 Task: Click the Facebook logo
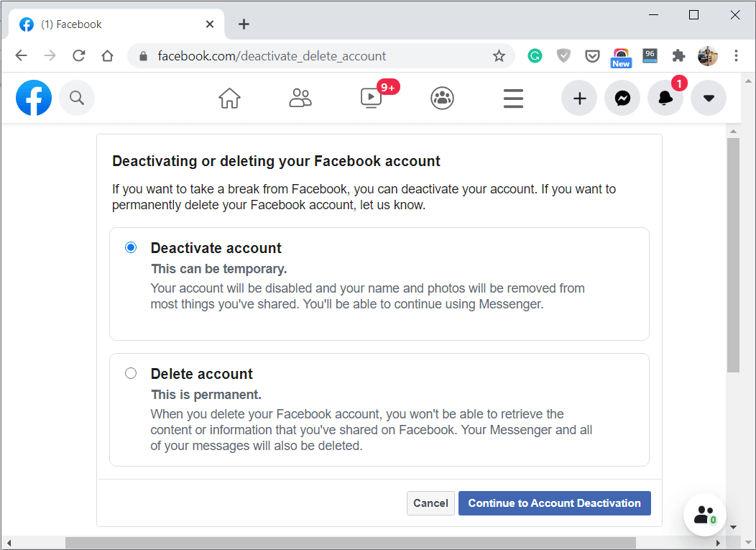point(34,98)
